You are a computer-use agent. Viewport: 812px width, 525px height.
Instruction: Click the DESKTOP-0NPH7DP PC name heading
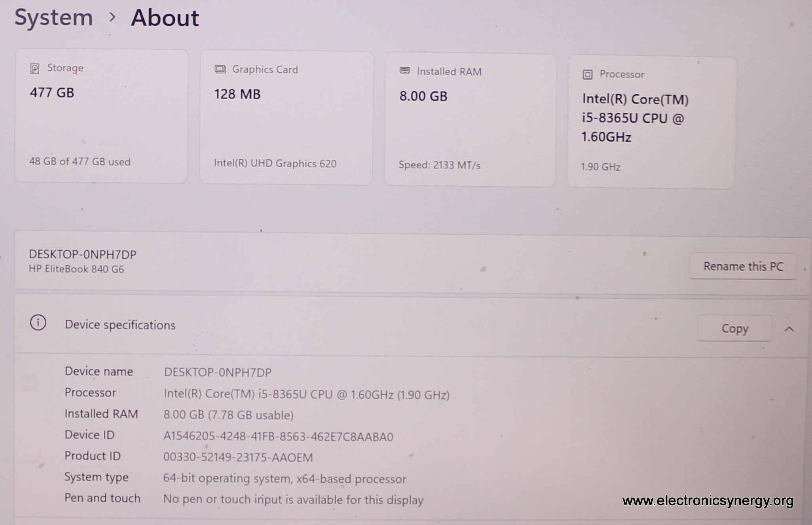point(83,254)
